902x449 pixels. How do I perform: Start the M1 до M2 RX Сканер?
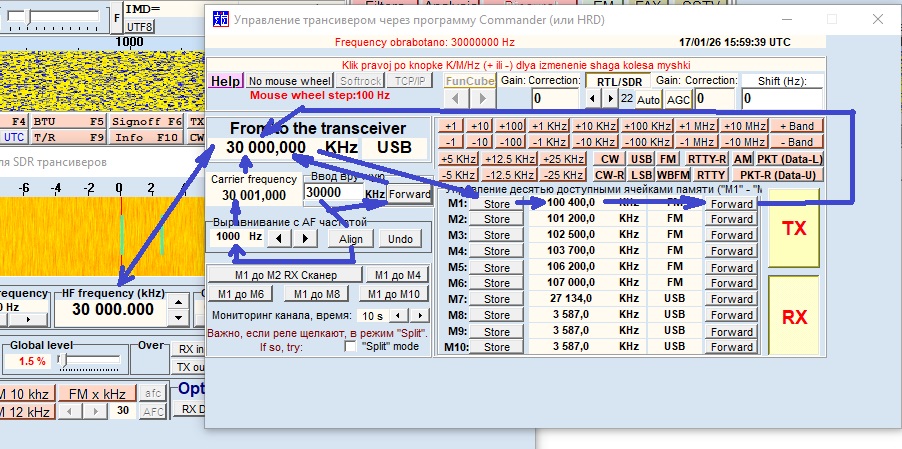tap(285, 275)
